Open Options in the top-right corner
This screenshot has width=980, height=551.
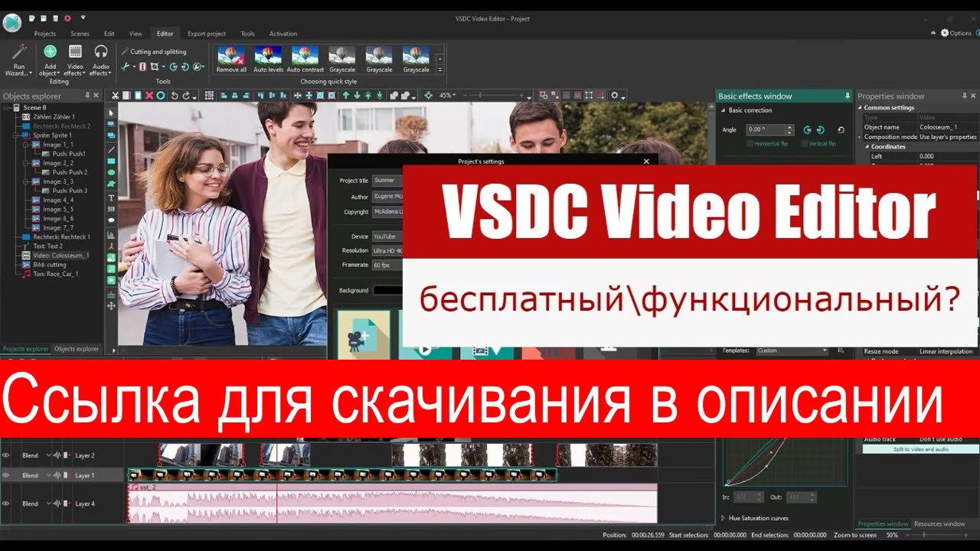click(x=956, y=33)
